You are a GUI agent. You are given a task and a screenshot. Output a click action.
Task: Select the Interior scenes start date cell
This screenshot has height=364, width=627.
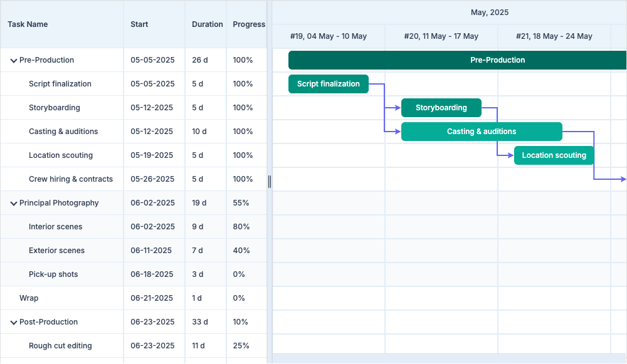pyautogui.click(x=152, y=227)
